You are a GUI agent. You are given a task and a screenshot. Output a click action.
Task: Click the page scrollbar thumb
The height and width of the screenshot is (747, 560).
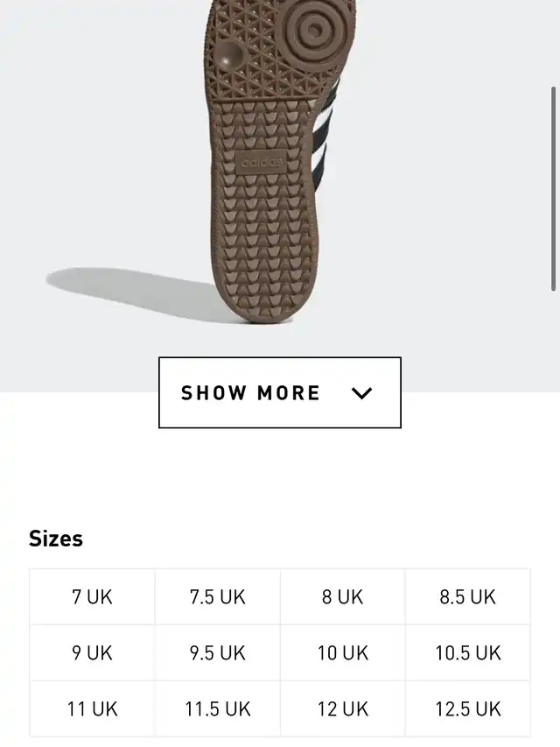point(553,188)
